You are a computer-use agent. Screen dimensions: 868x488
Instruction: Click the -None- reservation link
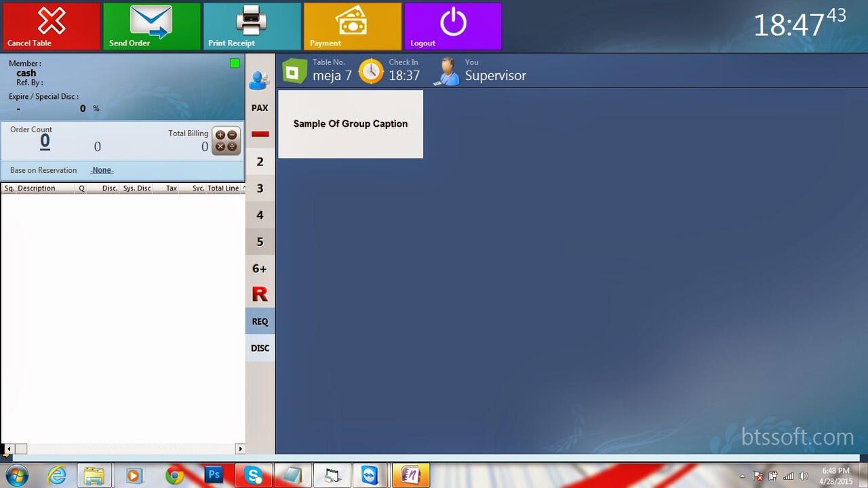102,170
